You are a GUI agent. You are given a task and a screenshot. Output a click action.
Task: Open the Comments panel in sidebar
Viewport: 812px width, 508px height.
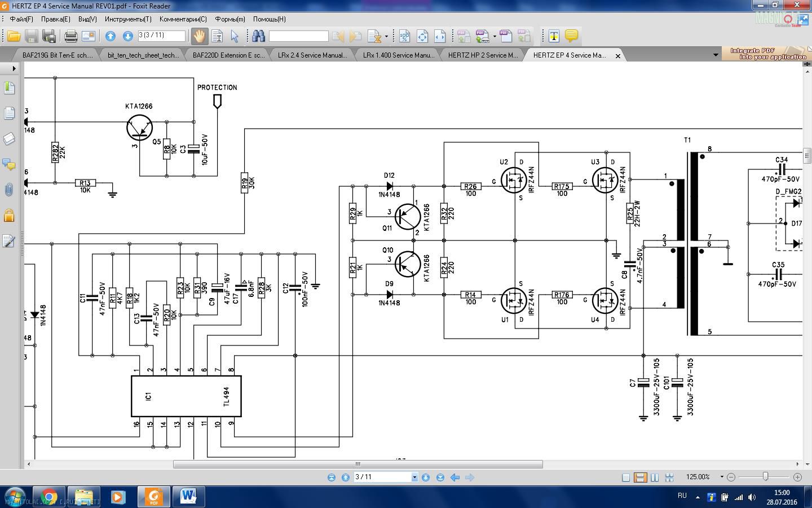click(9, 164)
